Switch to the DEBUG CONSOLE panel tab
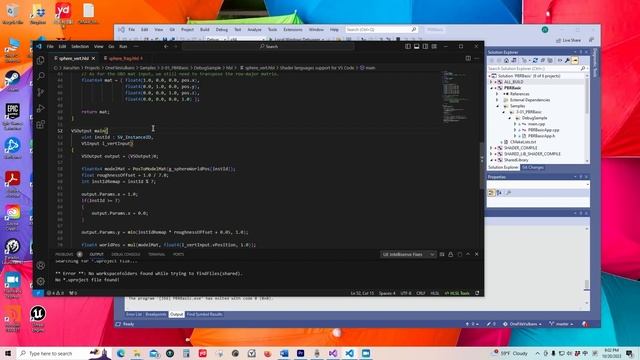 126,254
